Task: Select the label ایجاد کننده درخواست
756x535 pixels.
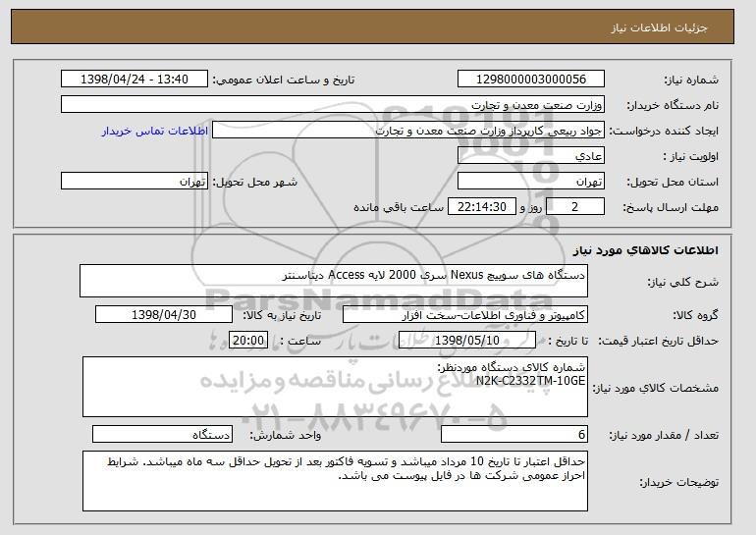Action: [664, 131]
